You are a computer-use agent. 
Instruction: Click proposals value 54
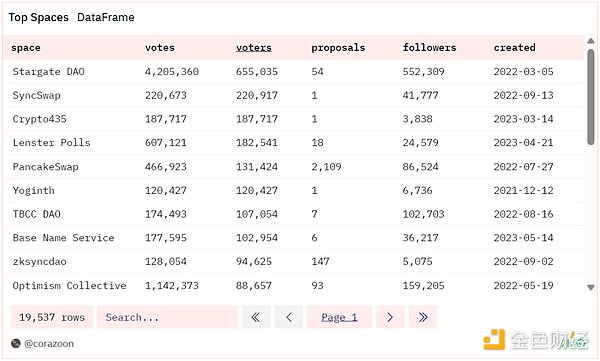point(317,72)
